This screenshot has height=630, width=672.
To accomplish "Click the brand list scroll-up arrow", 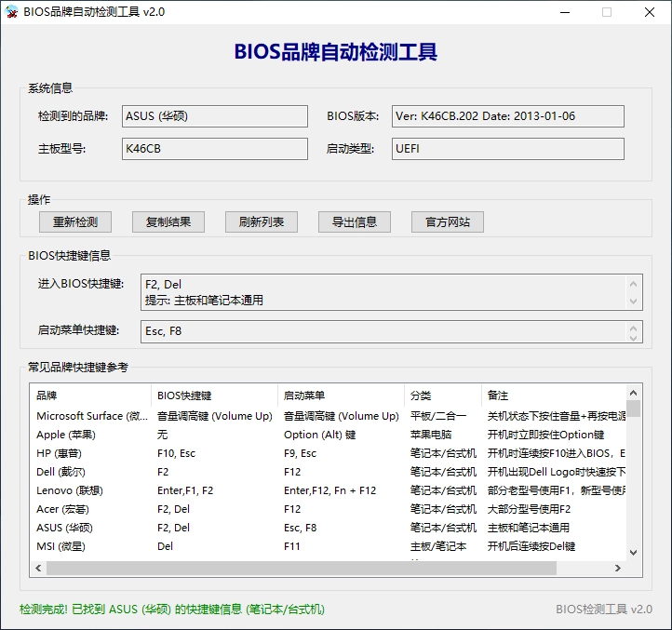I will point(634,393).
